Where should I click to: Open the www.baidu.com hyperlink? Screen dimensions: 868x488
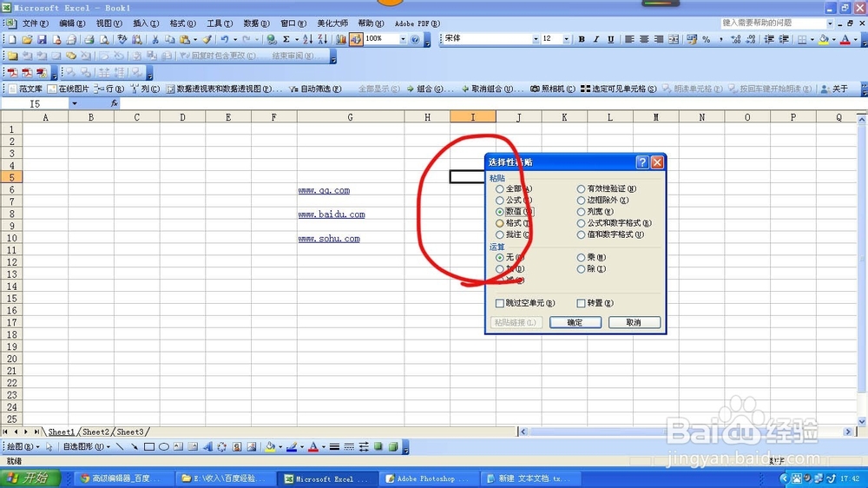click(x=332, y=214)
